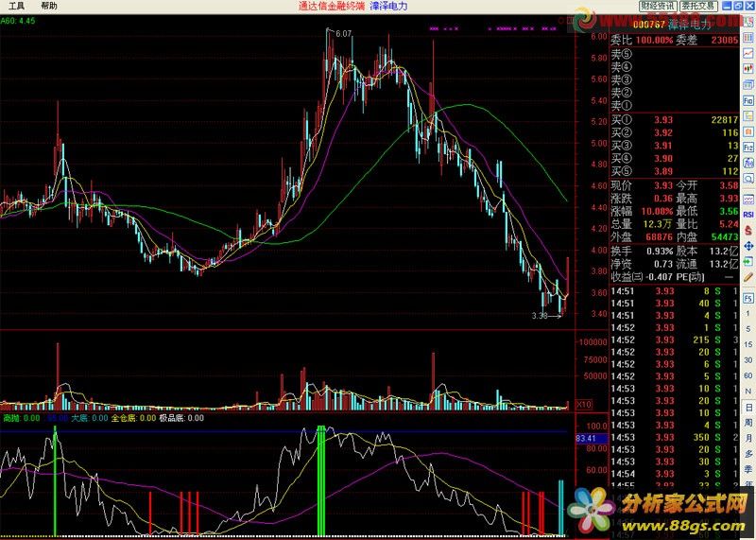Open the 工具 menu
Image resolution: width=756 pixels, height=540 pixels.
pyautogui.click(x=16, y=7)
